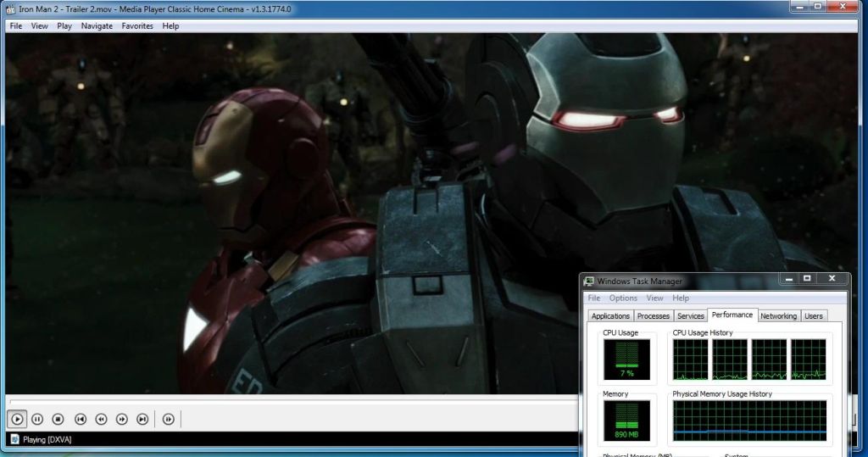
Task: Click the status bar icon beside Playing [DXVA]
Action: tap(14, 439)
